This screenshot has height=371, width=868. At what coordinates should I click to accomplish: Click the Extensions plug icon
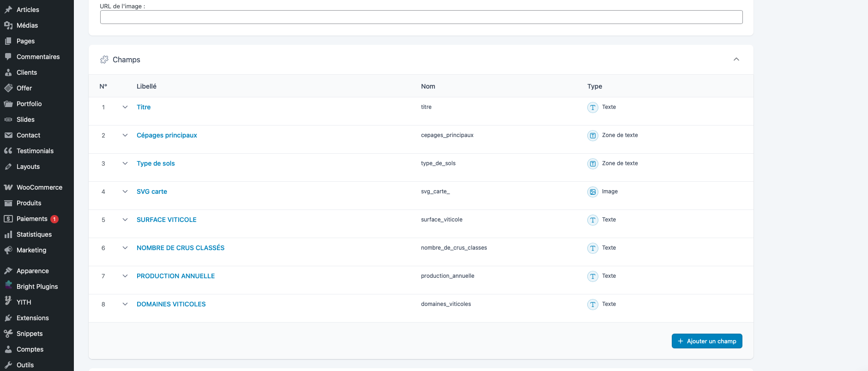click(8, 318)
